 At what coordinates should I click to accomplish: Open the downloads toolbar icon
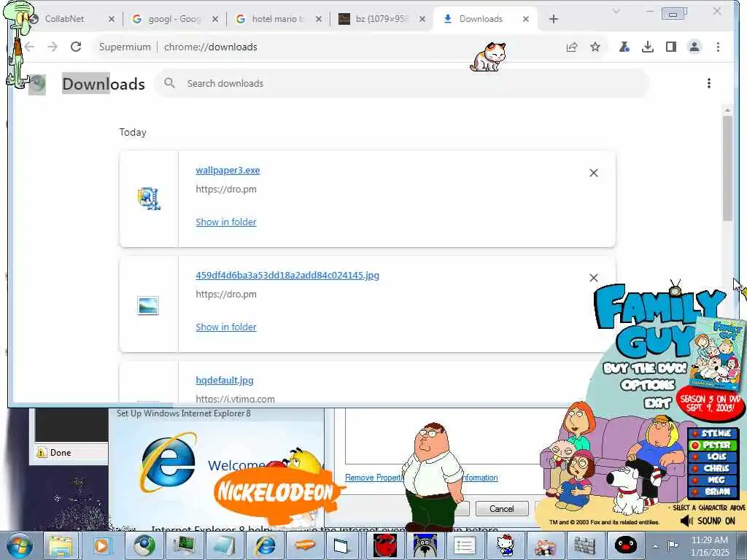point(648,47)
